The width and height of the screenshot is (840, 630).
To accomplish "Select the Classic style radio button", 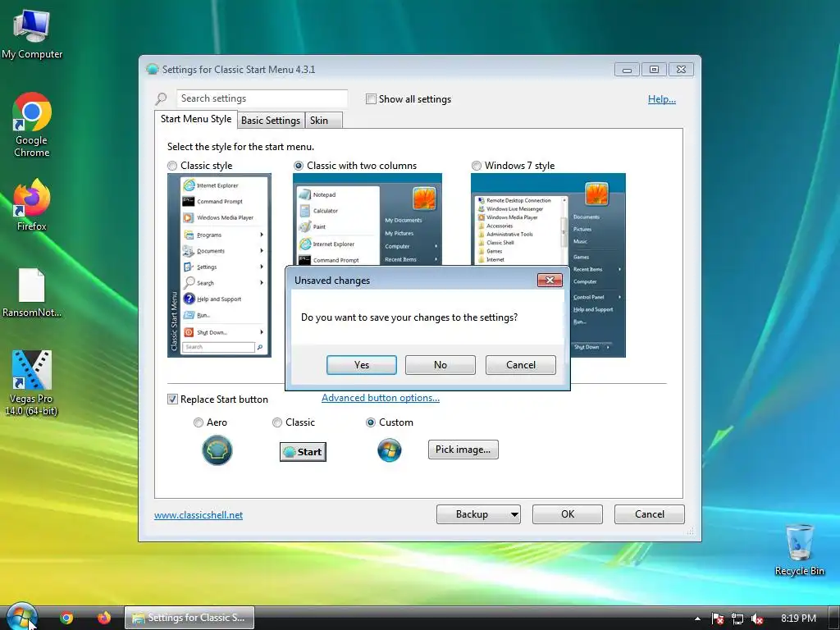I will (172, 166).
